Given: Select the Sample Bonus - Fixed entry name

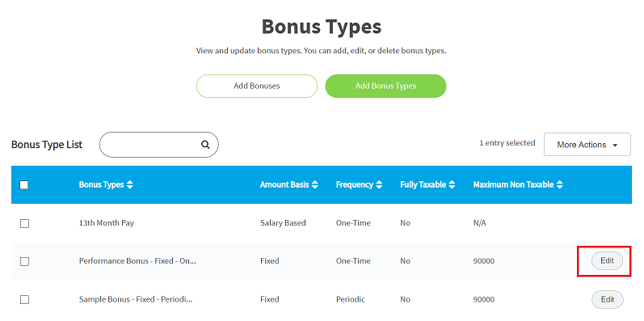Looking at the screenshot, I should point(136,299).
